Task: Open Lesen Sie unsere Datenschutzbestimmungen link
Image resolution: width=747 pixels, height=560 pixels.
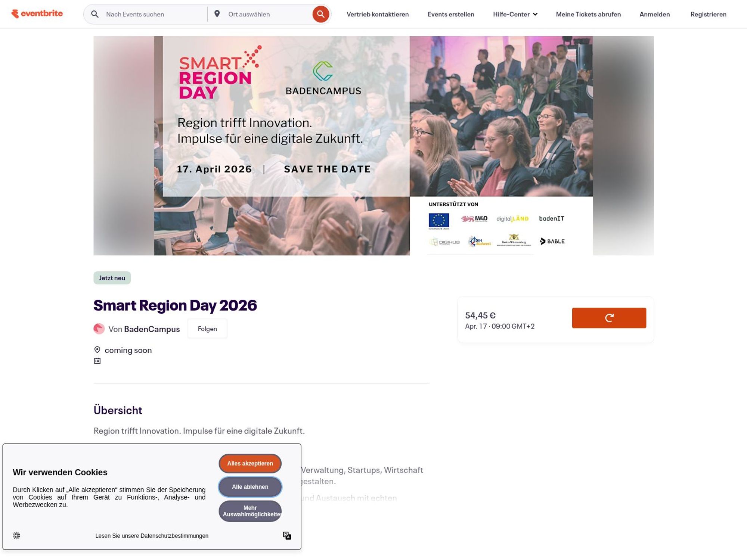Action: (152, 535)
